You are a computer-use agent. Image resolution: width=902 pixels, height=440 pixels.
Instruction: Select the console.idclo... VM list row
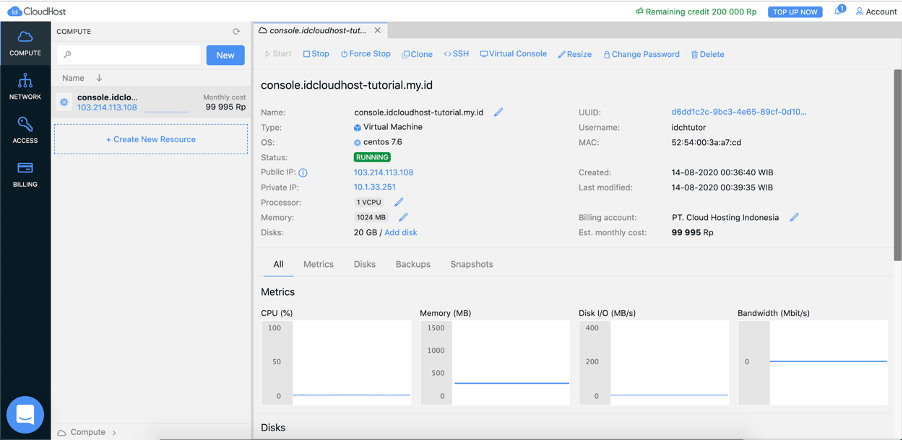click(152, 102)
